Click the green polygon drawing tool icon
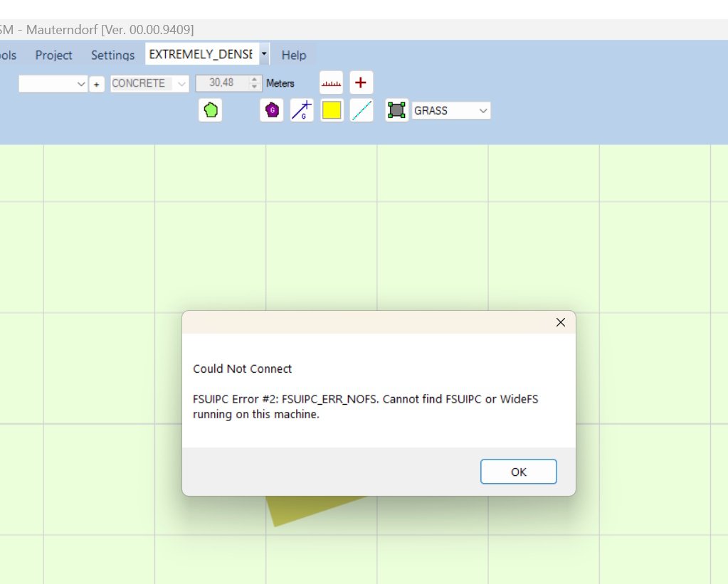This screenshot has height=584, width=728. pos(210,110)
